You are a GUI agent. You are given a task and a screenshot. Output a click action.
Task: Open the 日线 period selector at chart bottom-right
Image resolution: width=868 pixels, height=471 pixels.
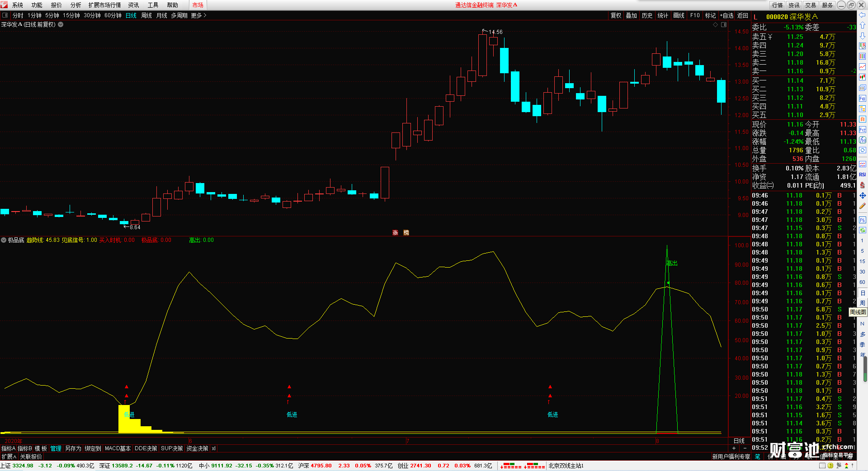[x=739, y=441]
